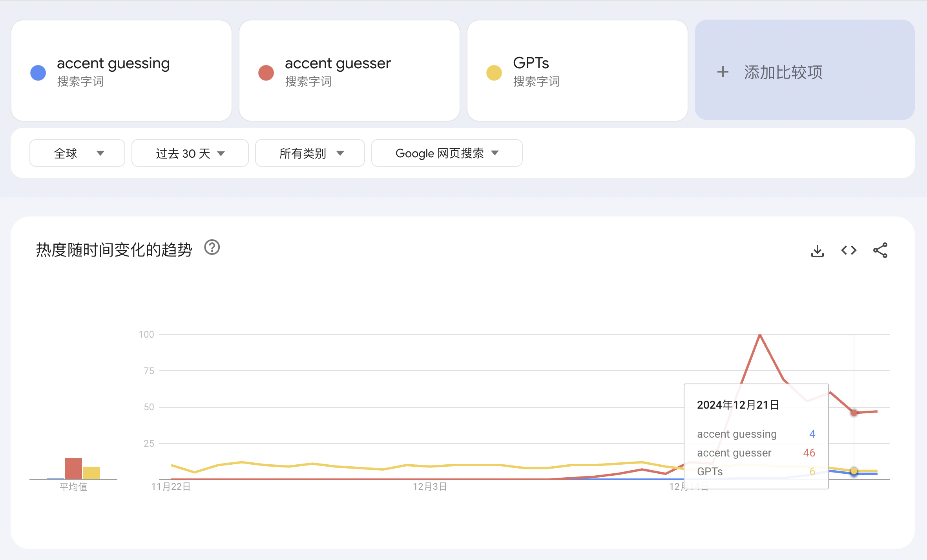Viewport: 927px width, 560px height.
Task: Click the share chart icon
Action: point(880,250)
